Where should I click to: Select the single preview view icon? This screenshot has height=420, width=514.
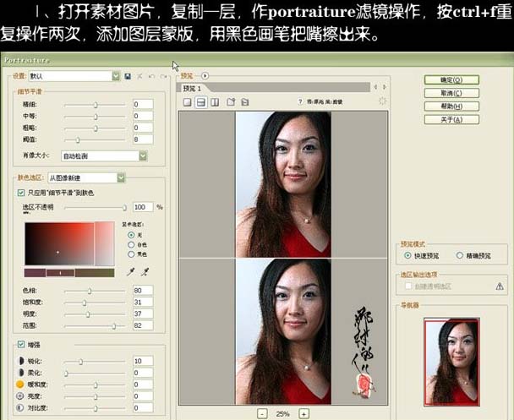pos(187,102)
